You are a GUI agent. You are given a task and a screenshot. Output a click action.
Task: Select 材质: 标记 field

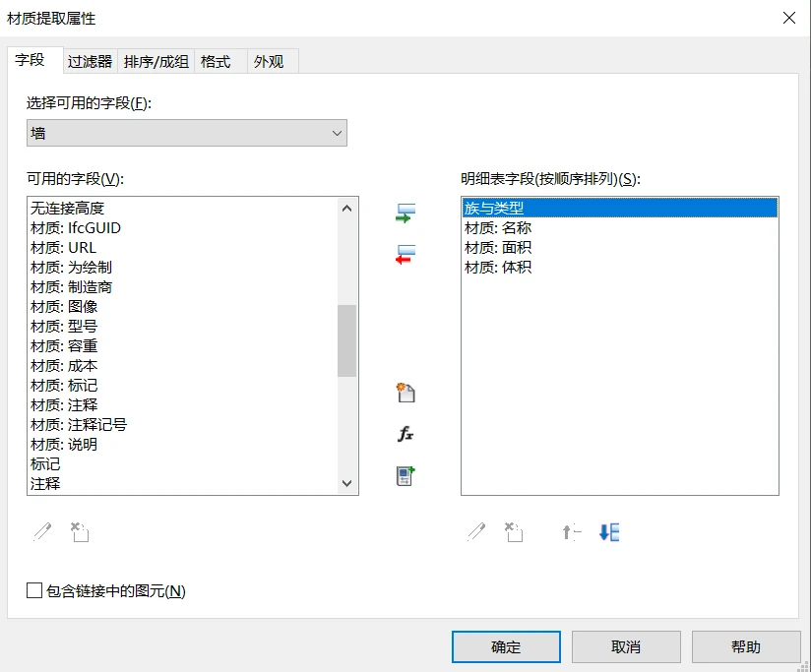183,385
